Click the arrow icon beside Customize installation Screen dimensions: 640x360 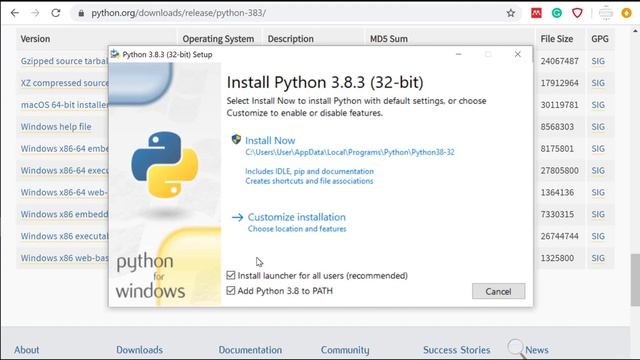(x=237, y=217)
